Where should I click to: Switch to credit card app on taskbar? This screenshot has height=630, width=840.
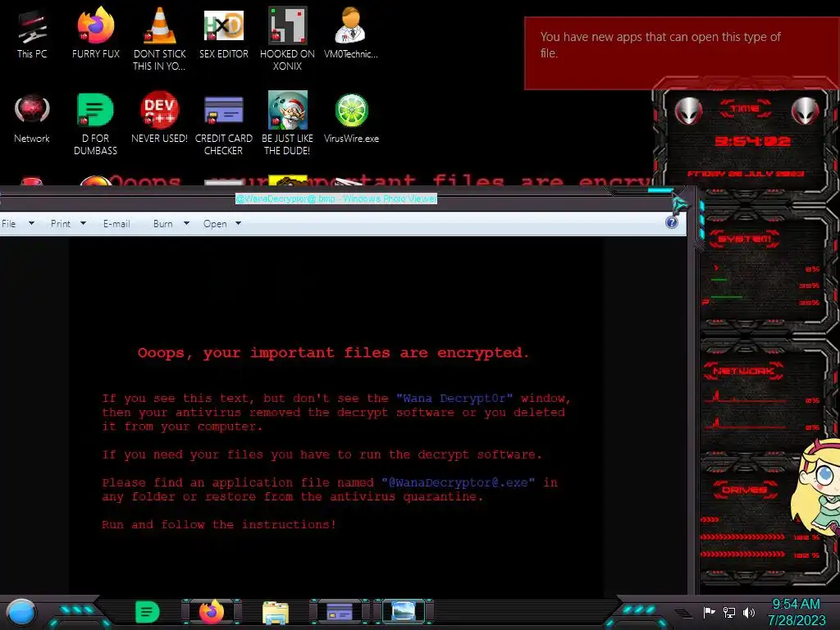(x=340, y=612)
